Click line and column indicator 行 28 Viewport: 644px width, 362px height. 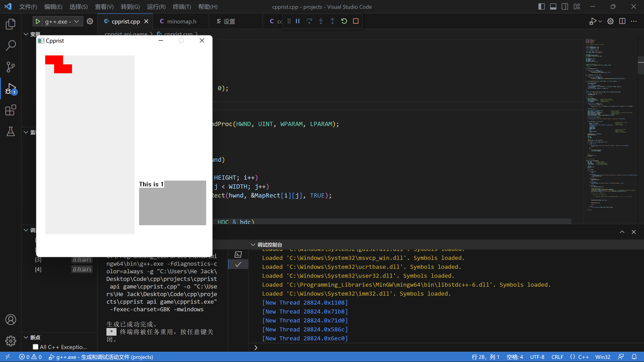[485, 357]
